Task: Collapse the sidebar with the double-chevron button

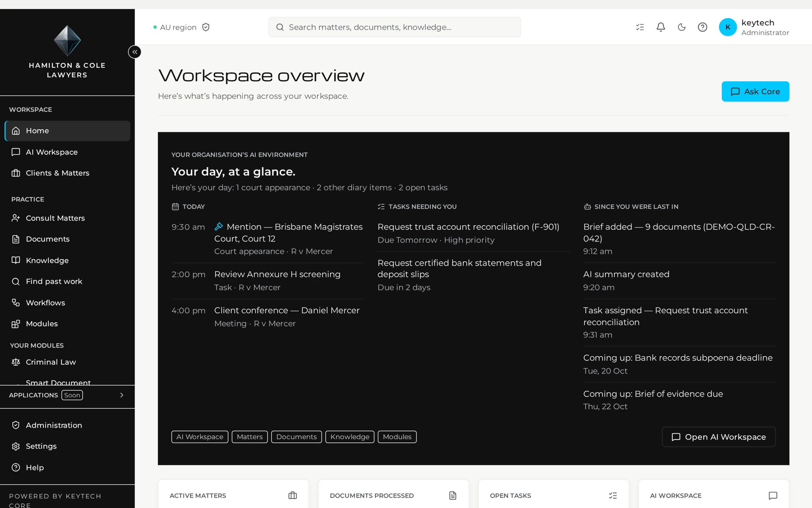Action: coord(134,52)
